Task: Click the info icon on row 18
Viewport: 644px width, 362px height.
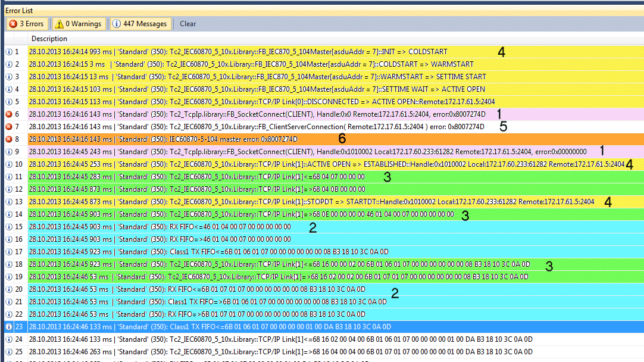Action: 8,264
